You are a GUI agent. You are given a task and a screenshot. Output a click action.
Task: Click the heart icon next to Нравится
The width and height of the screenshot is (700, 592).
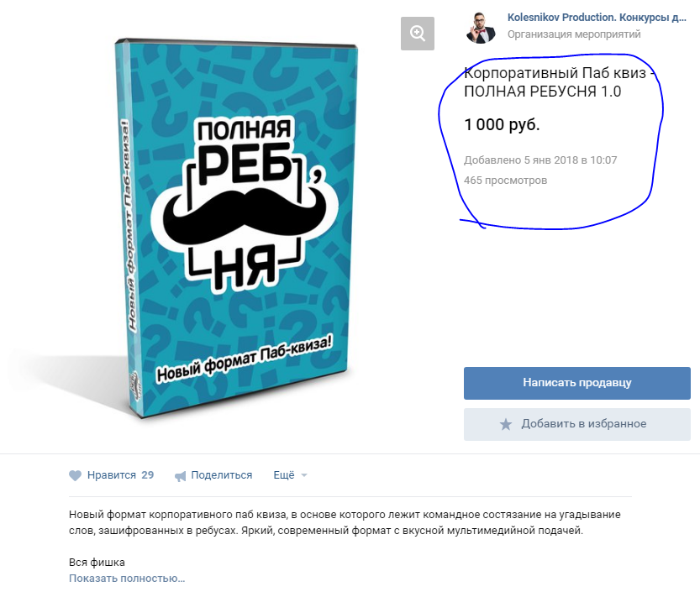pos(76,475)
